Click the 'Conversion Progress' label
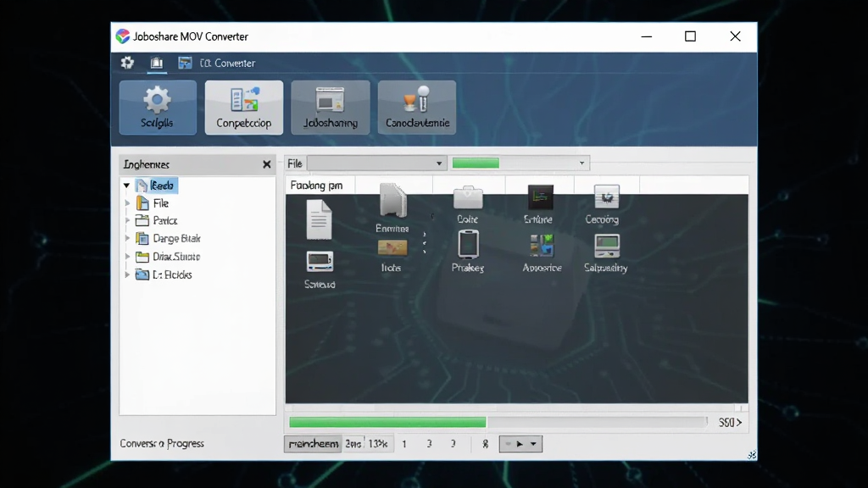Viewport: 868px width, 488px height. pos(162,443)
